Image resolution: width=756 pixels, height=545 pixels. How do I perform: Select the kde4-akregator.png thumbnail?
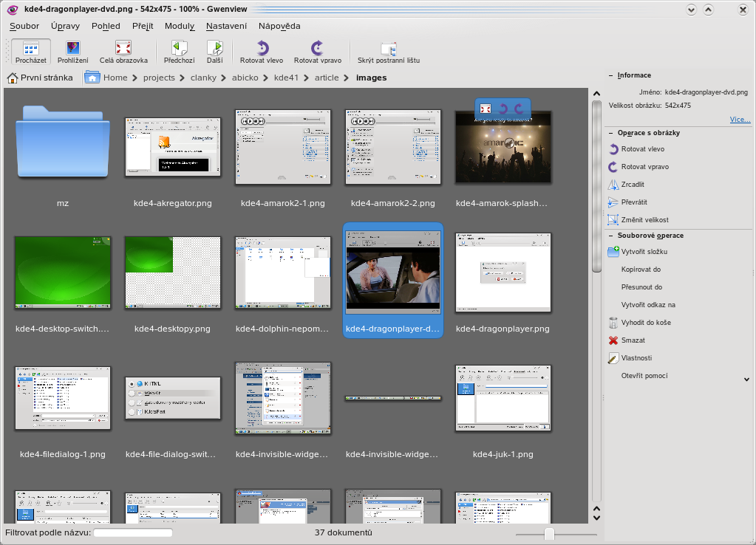pos(173,147)
